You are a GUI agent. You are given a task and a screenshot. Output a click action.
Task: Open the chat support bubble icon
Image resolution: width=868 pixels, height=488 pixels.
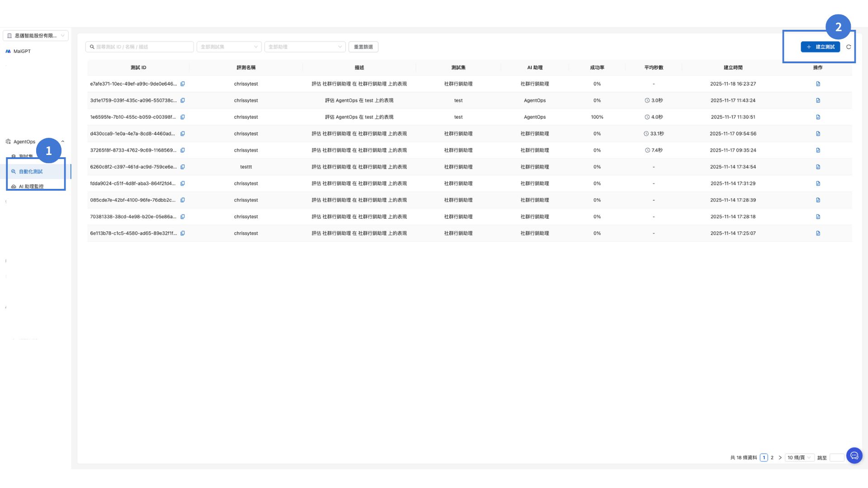click(x=854, y=455)
